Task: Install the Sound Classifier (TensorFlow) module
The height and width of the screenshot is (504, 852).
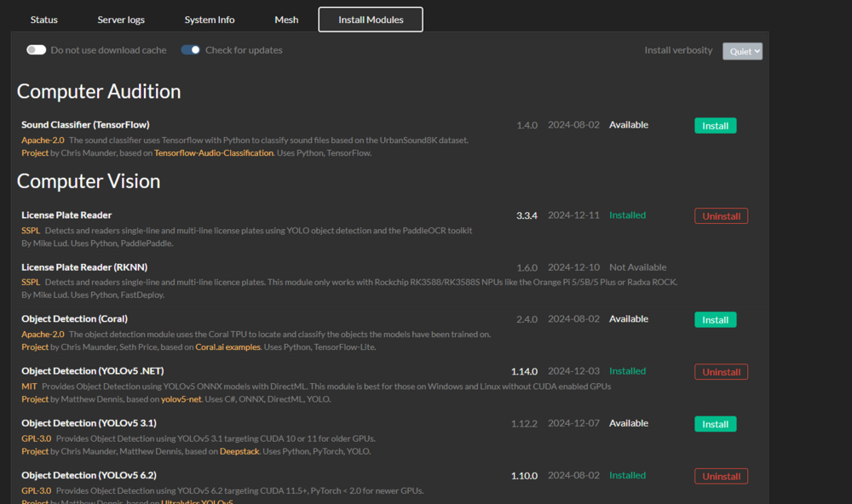Action: click(x=715, y=125)
